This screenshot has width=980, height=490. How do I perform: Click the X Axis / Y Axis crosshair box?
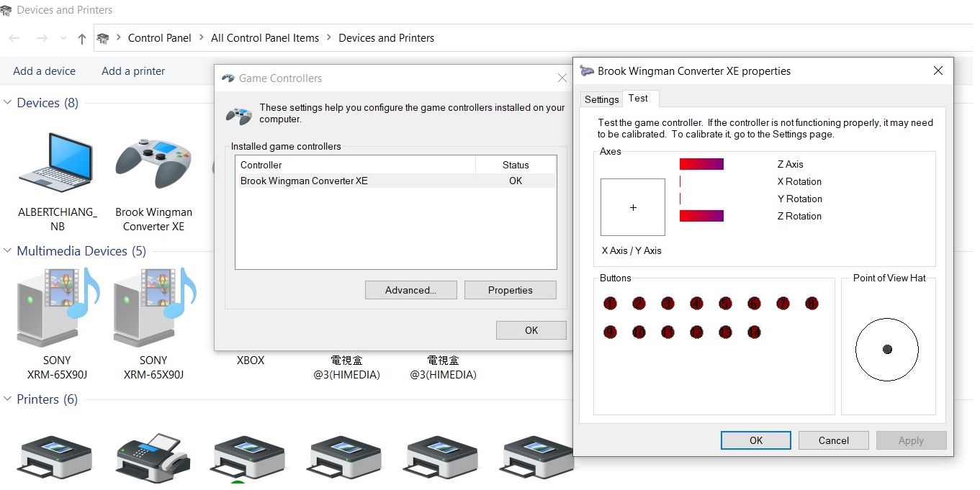[633, 207]
